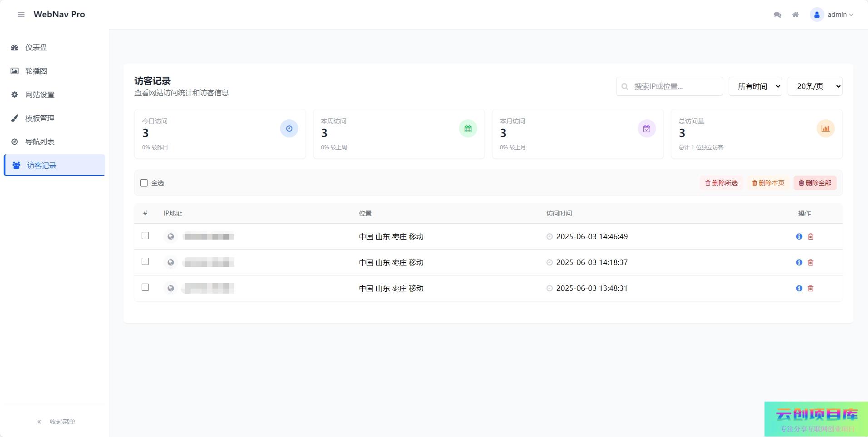868x437 pixels.
Task: Click the trash icon for 14:46:49 record
Action: pyautogui.click(x=811, y=236)
